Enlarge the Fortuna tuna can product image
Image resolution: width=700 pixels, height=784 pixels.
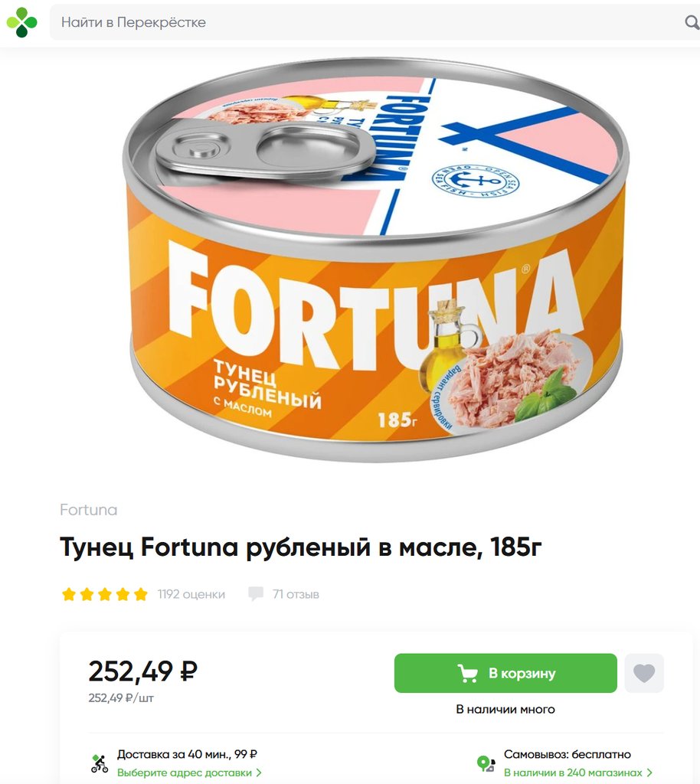click(x=375, y=260)
